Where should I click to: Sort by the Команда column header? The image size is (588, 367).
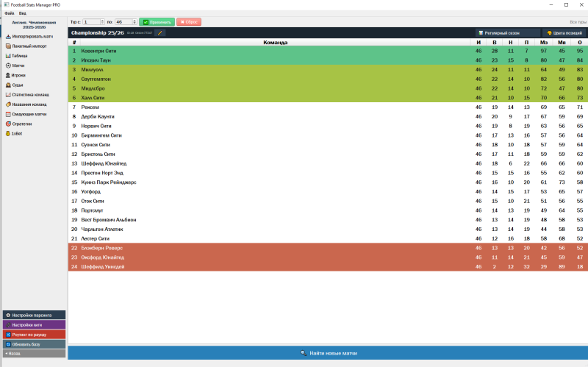[275, 43]
